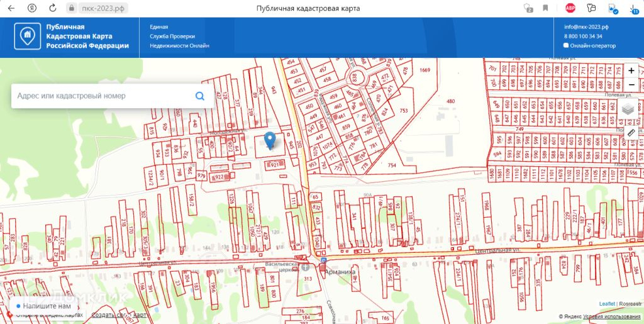Image resolution: width=644 pixels, height=324 pixels.
Task: Select land parcel 979
Action: [201, 176]
